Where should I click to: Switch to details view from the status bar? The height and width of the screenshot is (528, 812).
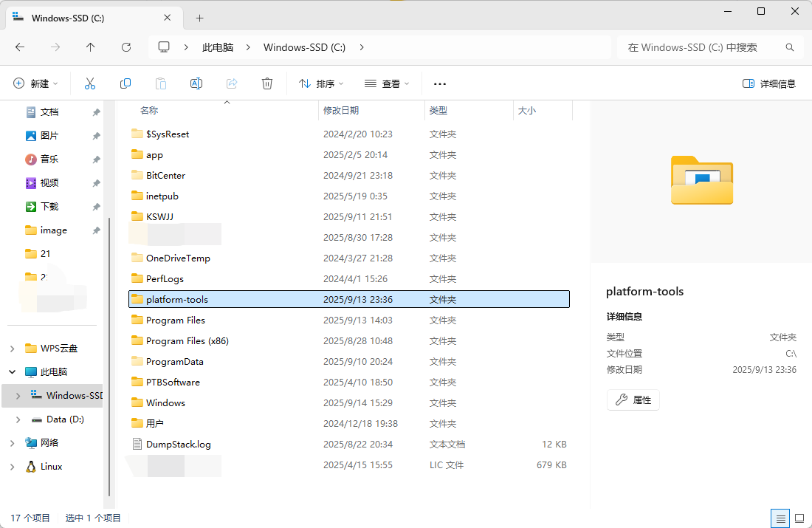[780, 518]
